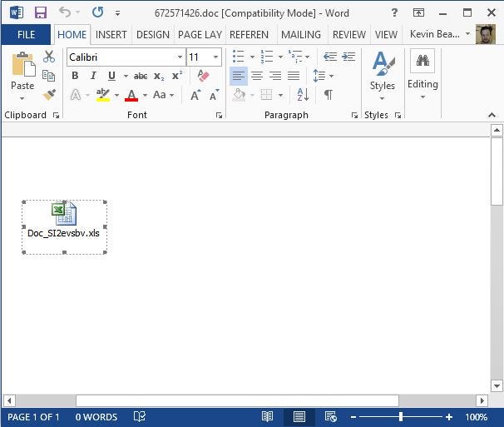Screen dimensions: 504x427
Task: Open the Calibri font name dropdown
Action: (180, 57)
